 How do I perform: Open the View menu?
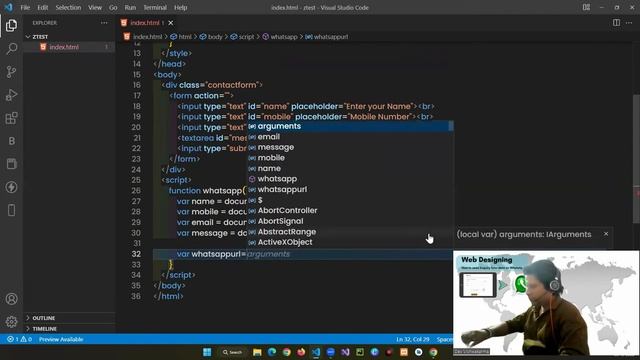click(95, 7)
